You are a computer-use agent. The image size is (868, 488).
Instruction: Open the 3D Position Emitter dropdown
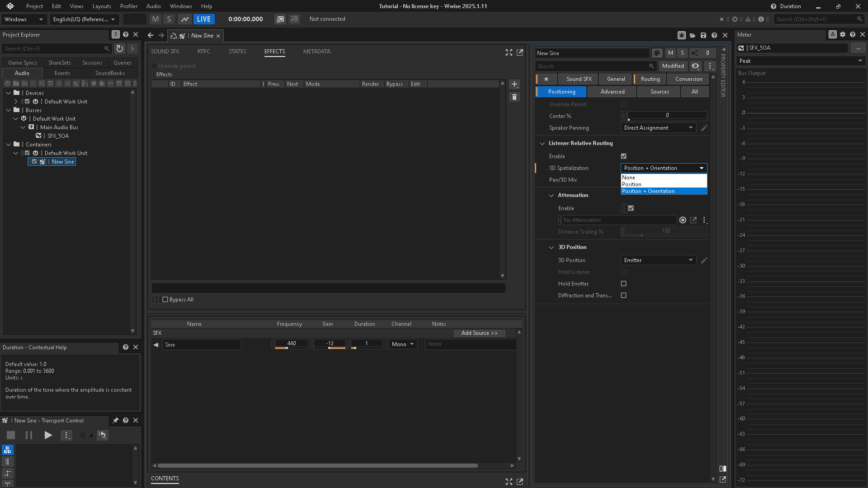(x=658, y=260)
